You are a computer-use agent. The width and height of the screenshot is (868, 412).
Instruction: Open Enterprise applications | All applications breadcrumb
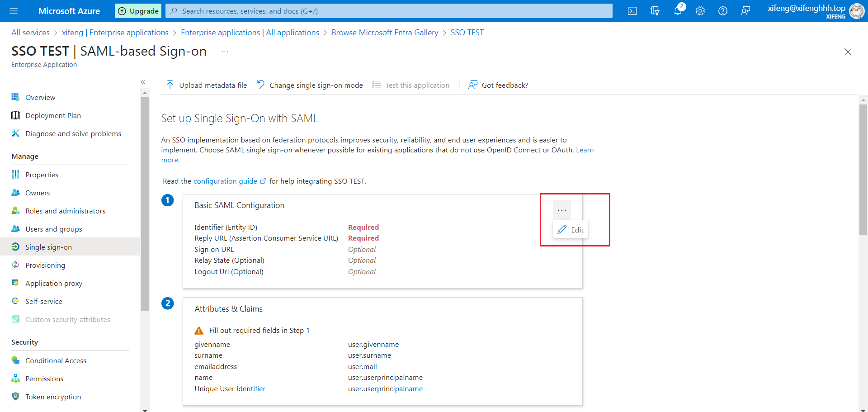pyautogui.click(x=250, y=33)
